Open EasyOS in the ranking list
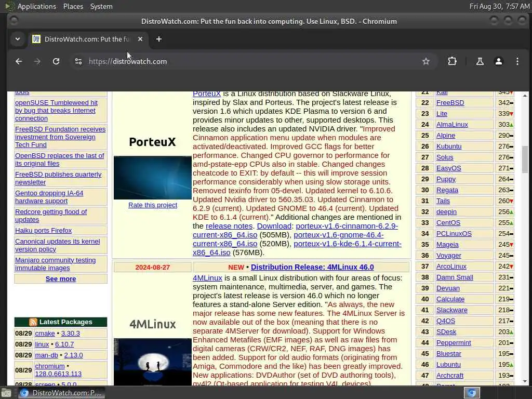The width and height of the screenshot is (532, 399). [x=448, y=168]
